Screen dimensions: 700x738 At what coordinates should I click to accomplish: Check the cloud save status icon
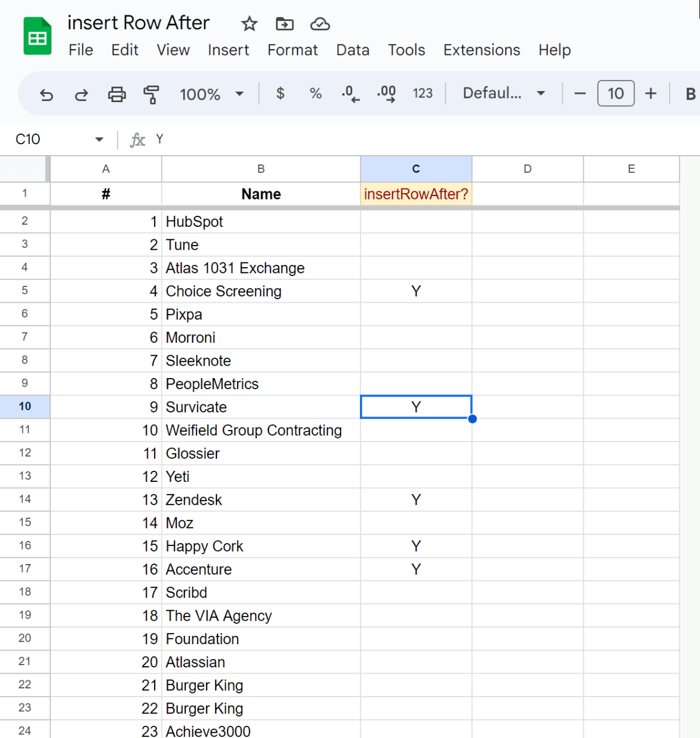point(320,24)
